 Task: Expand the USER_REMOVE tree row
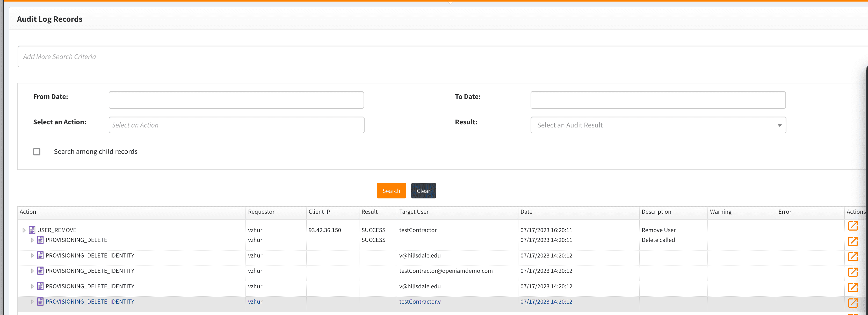click(x=24, y=230)
